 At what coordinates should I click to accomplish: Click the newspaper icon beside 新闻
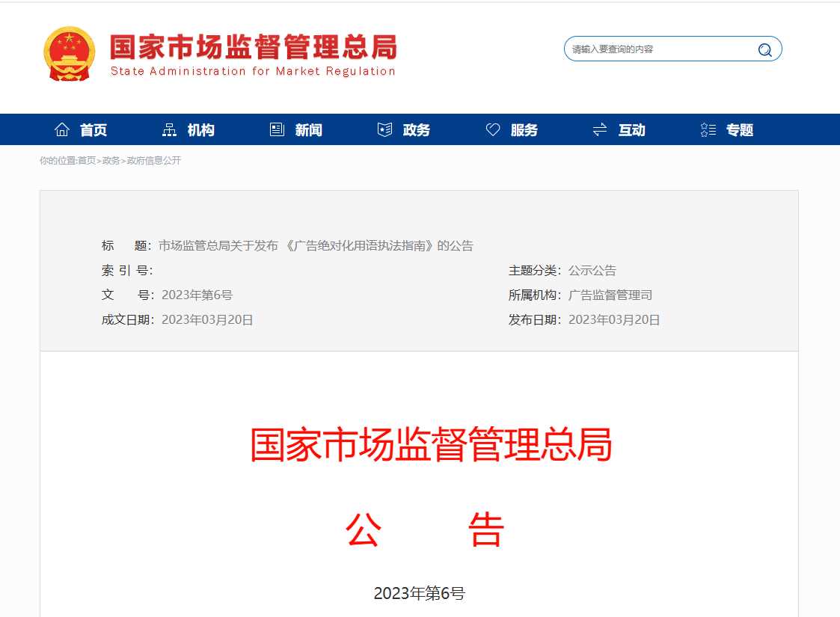(x=277, y=129)
